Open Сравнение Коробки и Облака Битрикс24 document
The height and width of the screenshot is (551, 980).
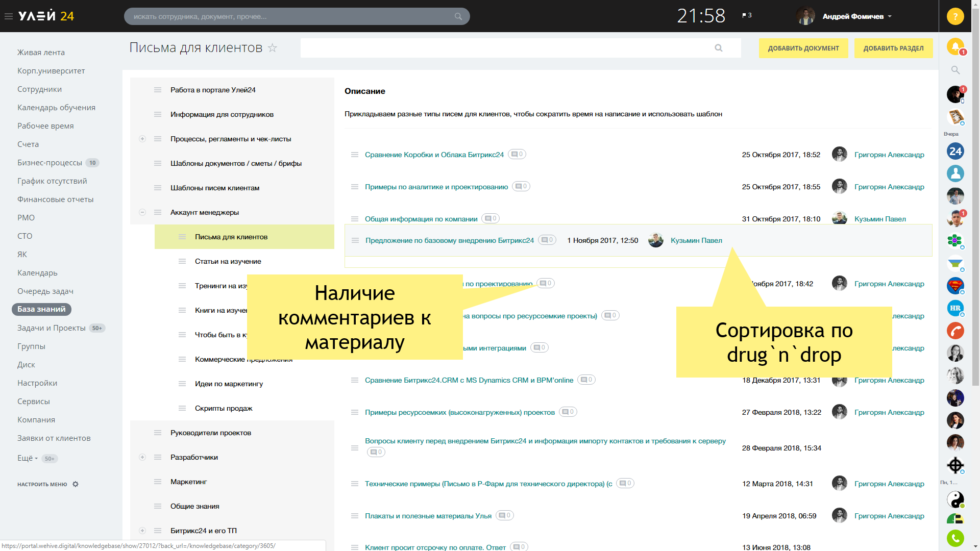434,155
